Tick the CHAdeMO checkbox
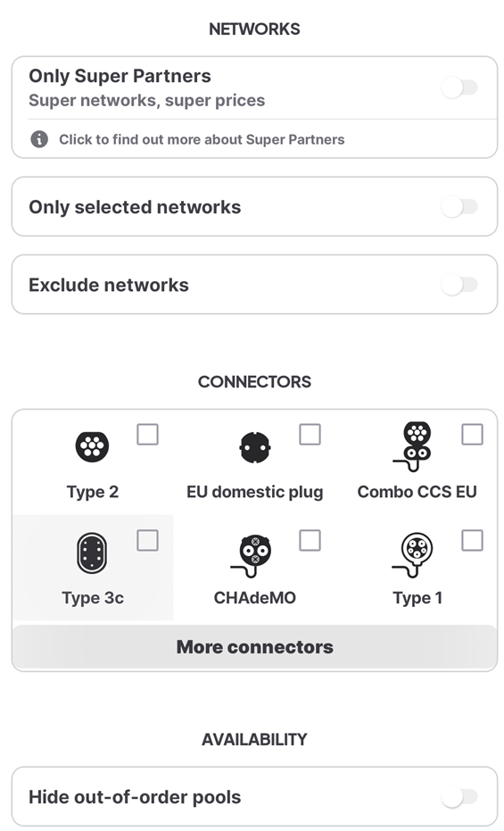Image resolution: width=504 pixels, height=831 pixels. tap(310, 540)
